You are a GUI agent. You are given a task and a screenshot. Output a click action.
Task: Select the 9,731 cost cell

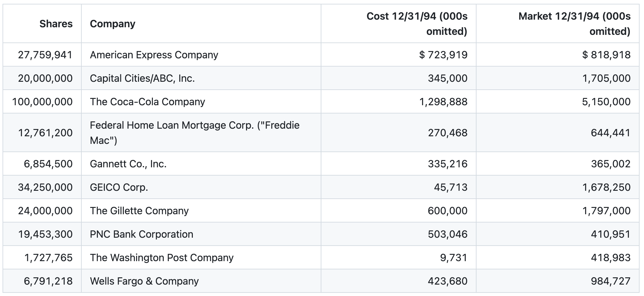(x=453, y=258)
